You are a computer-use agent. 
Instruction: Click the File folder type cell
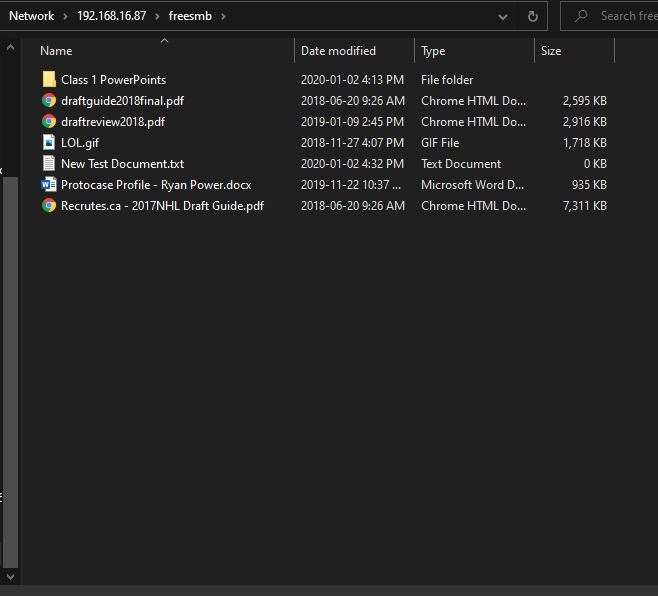point(447,80)
